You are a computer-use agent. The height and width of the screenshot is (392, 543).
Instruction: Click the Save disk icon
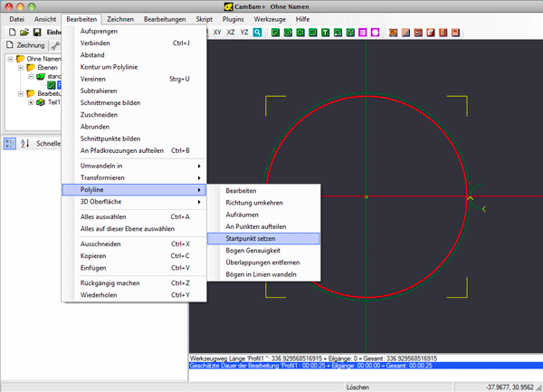(38, 32)
